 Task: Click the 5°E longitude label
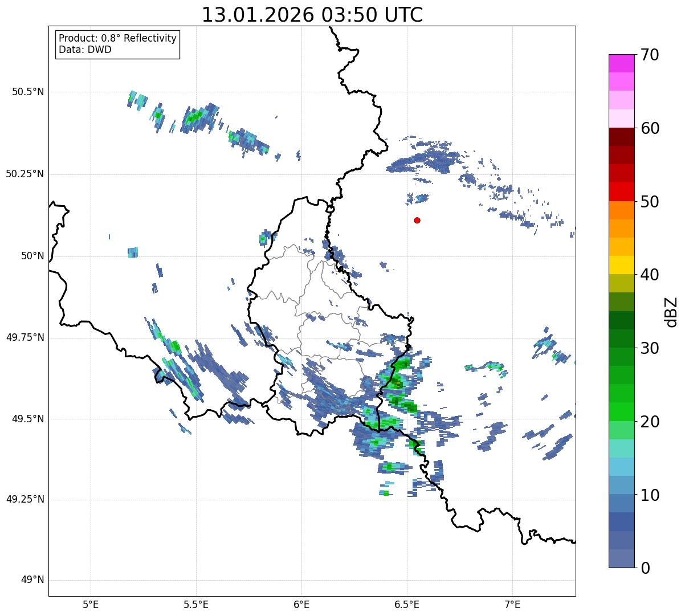[x=91, y=605]
